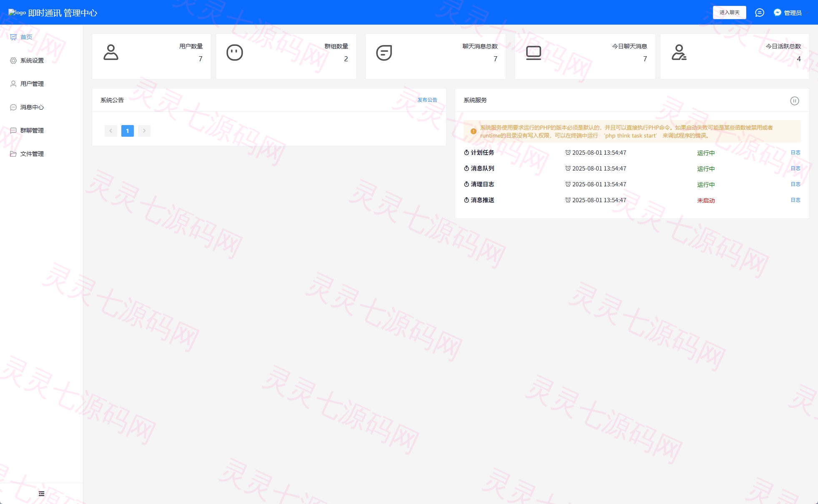Go to the next announcement page

click(144, 131)
